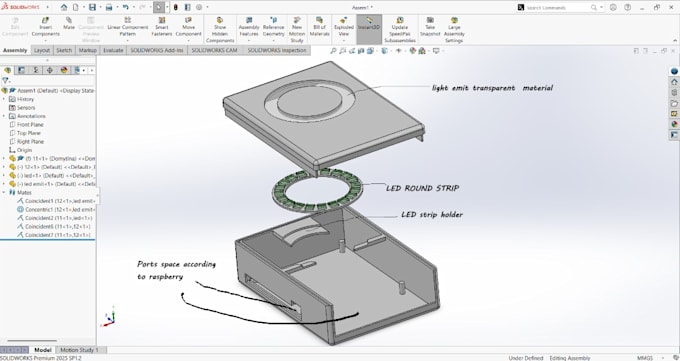The image size is (680, 361).
Task: Click the tree filter funnel icon
Action: (5, 81)
